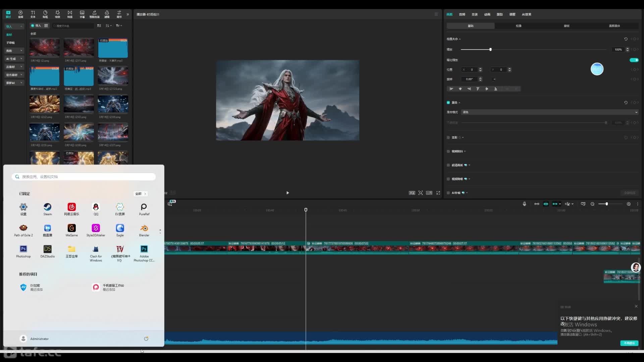
Task: Click 全部 all apps button in Start menu
Action: [x=141, y=194]
